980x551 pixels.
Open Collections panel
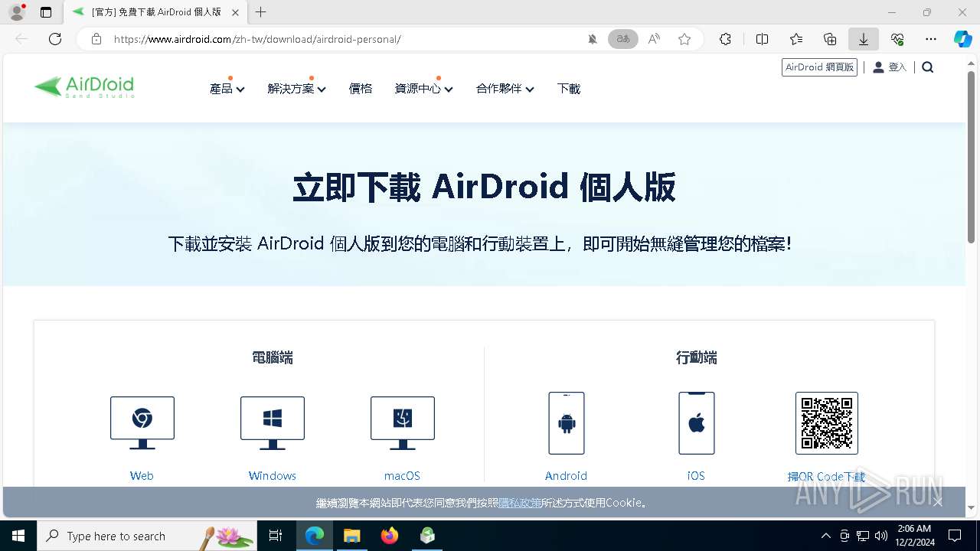click(830, 39)
